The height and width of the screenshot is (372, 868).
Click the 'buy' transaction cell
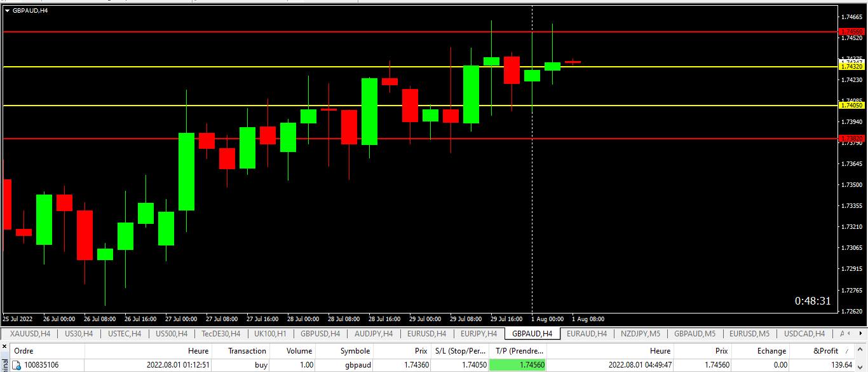(261, 365)
